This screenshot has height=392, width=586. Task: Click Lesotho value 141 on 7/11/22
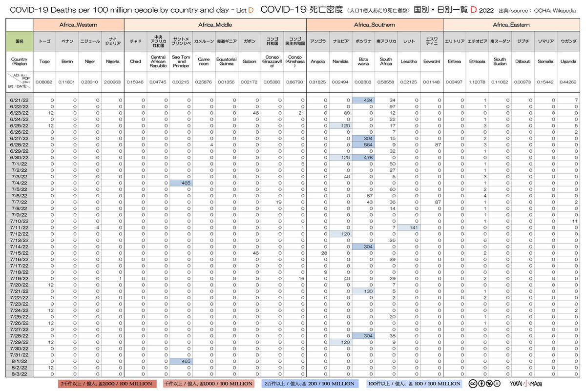click(x=409, y=227)
